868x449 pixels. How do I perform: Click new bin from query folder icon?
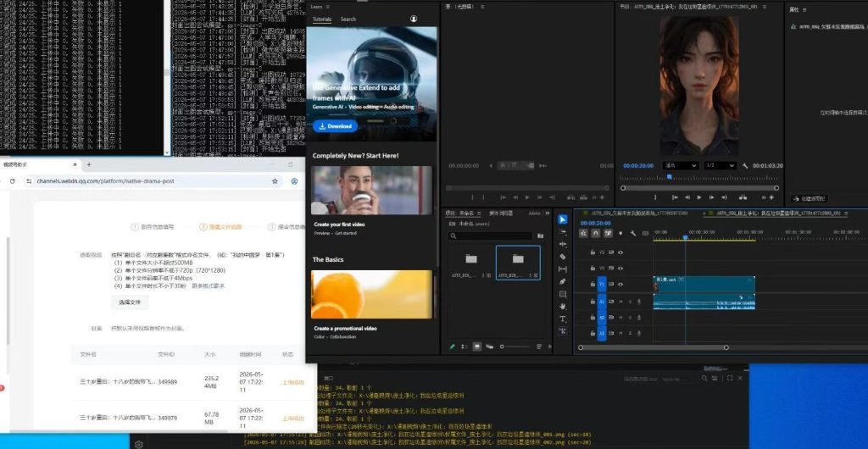click(x=540, y=236)
